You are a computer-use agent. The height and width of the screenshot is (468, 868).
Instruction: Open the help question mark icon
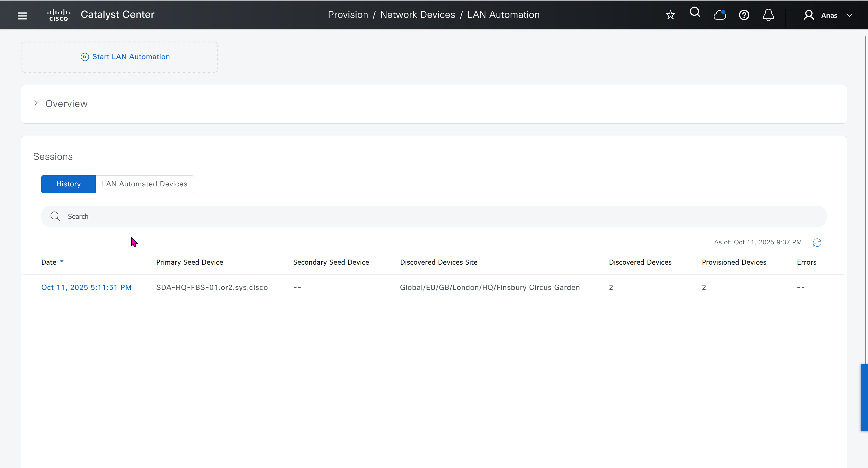pos(744,15)
